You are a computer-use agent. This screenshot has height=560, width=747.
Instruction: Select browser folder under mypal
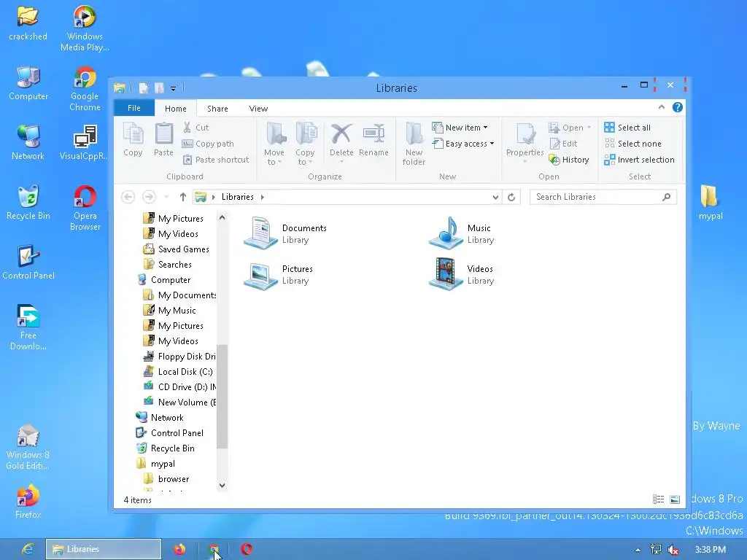(166, 479)
